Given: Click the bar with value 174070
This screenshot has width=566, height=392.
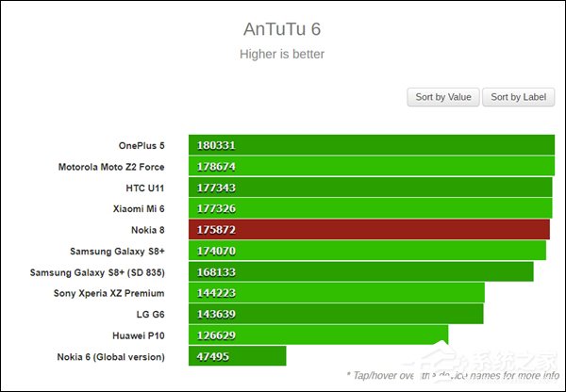Looking at the screenshot, I should point(368,251).
